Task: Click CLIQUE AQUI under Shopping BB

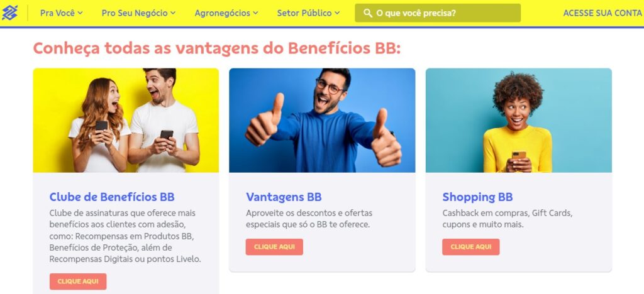Action: click(471, 247)
